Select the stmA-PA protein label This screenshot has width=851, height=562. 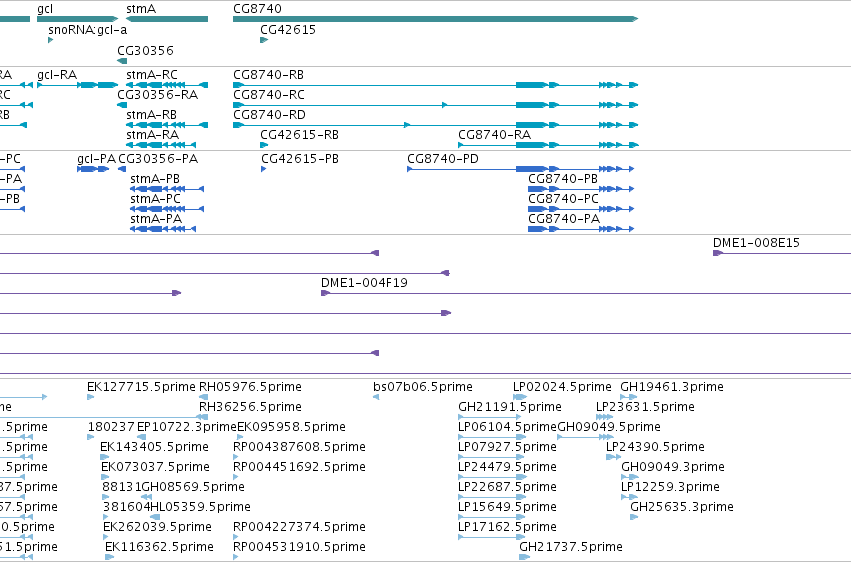156,219
